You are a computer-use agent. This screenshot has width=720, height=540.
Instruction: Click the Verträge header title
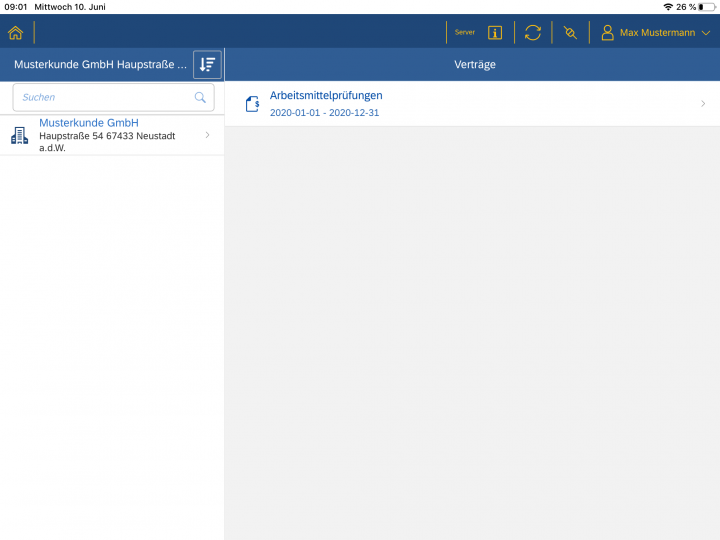pos(475,64)
